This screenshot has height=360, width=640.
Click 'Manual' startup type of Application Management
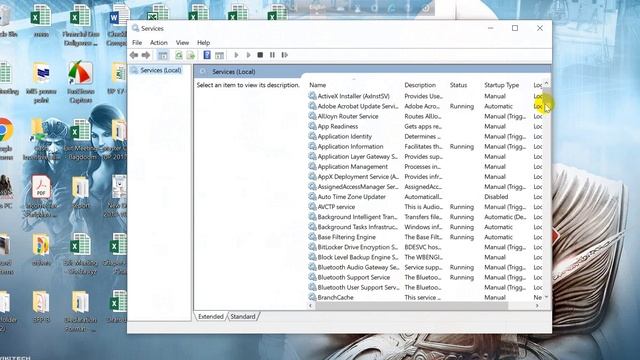click(495, 167)
